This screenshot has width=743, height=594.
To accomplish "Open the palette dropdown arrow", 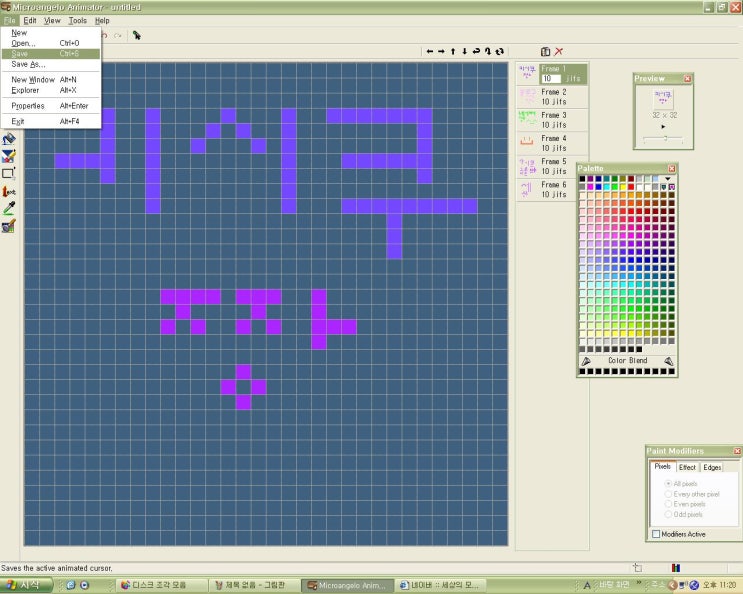I will 669,179.
